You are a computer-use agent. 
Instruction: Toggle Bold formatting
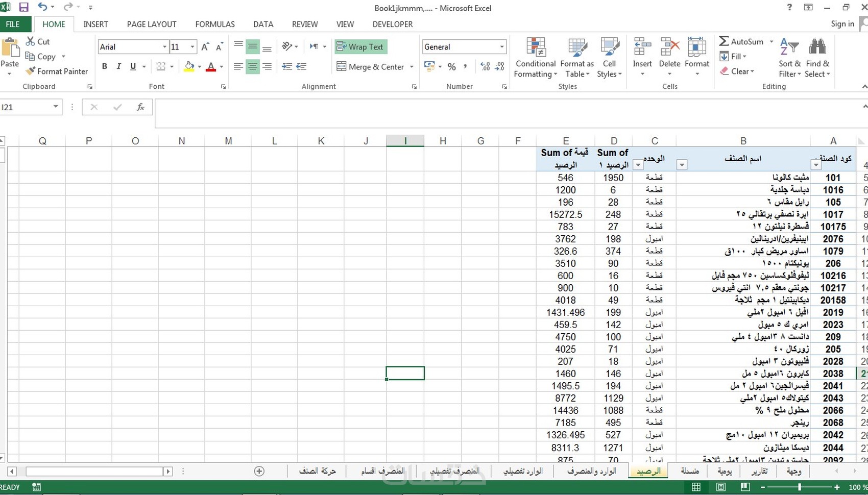pos(105,66)
